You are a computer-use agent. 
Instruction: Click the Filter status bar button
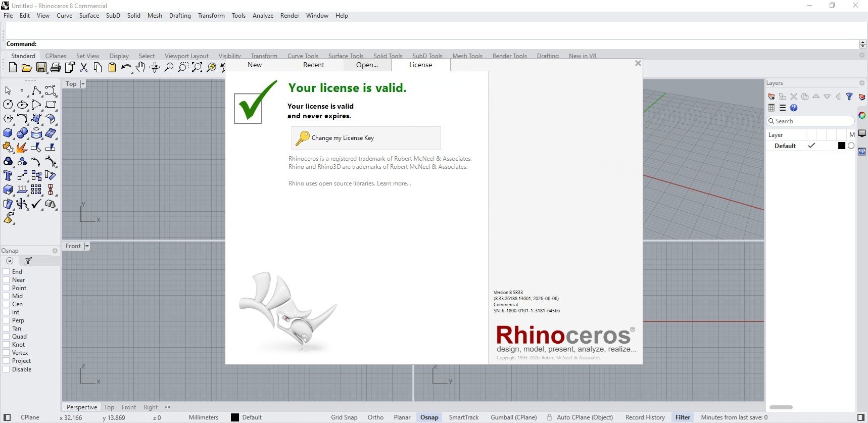click(683, 417)
